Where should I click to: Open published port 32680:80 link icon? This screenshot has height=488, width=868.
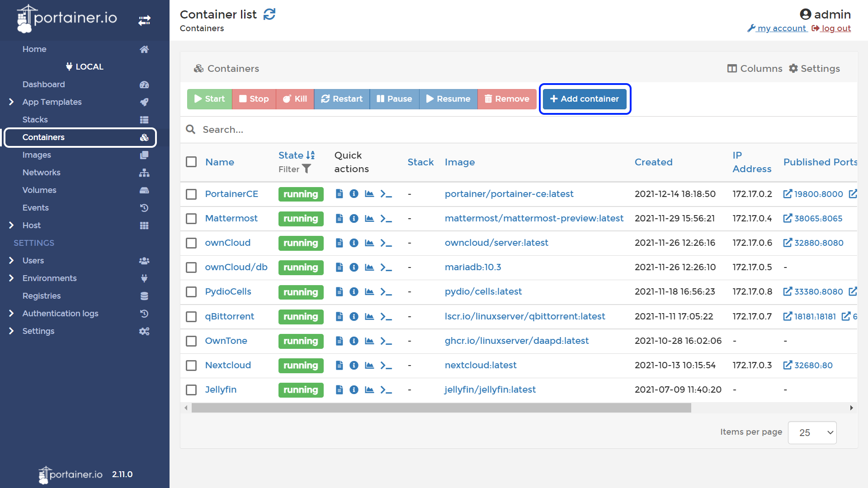click(788, 365)
